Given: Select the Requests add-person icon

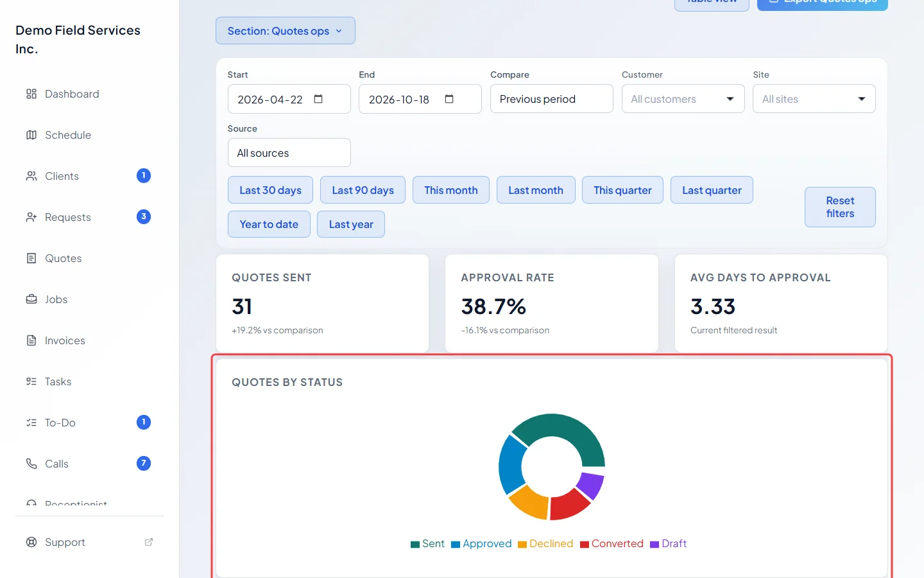Looking at the screenshot, I should point(31,217).
